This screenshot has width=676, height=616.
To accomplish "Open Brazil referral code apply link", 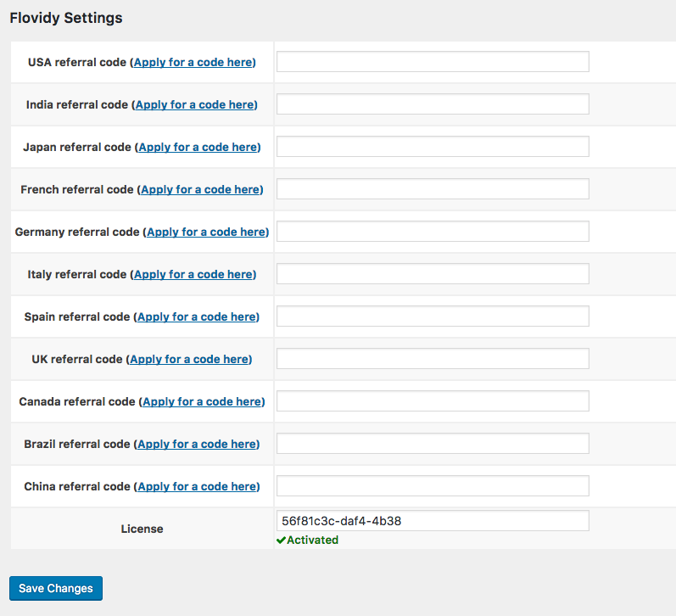I will (197, 445).
